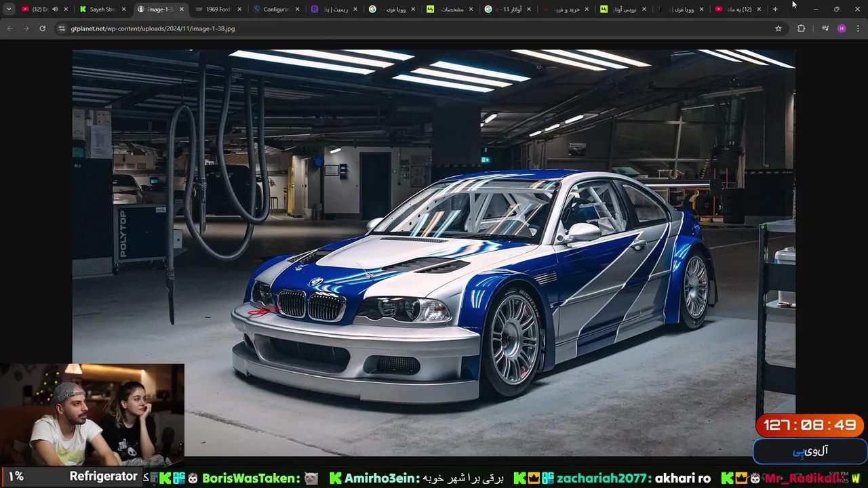Viewport: 868px width, 488px height.
Task: Mute audio on the '(12) De' tab
Action: [x=55, y=9]
